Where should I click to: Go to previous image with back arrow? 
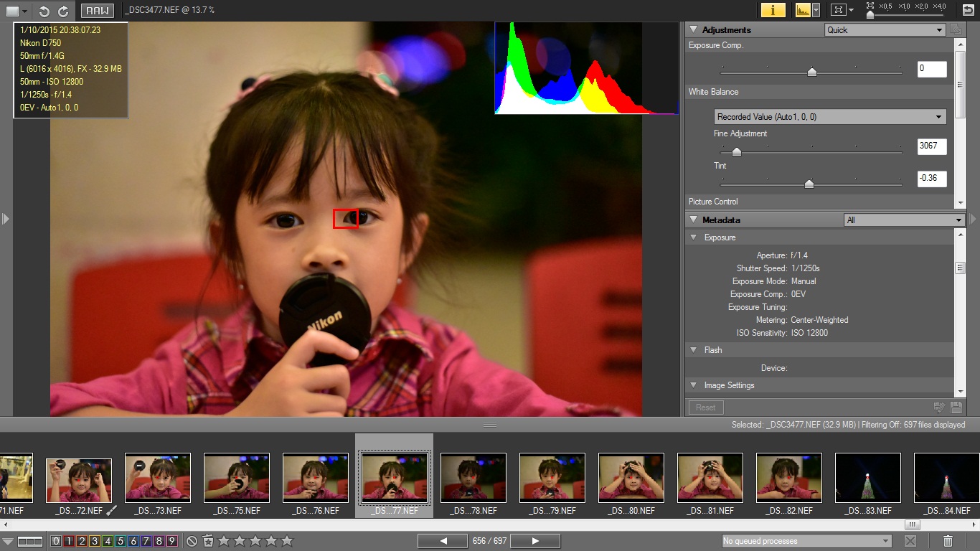coord(443,541)
